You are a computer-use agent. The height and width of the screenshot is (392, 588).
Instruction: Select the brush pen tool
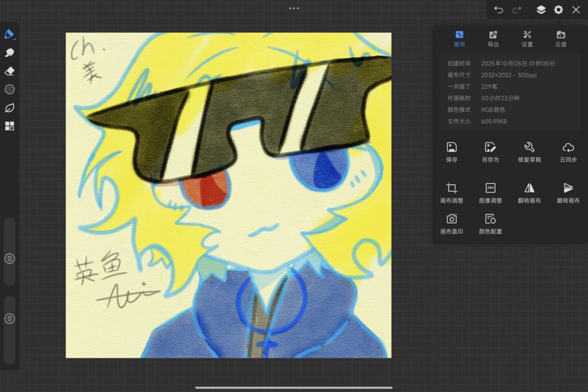point(9,34)
